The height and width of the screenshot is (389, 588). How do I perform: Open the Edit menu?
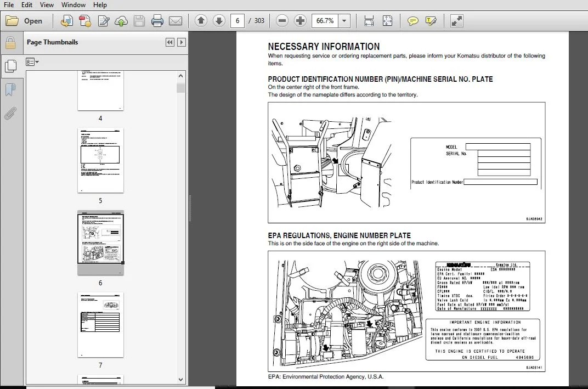point(27,5)
